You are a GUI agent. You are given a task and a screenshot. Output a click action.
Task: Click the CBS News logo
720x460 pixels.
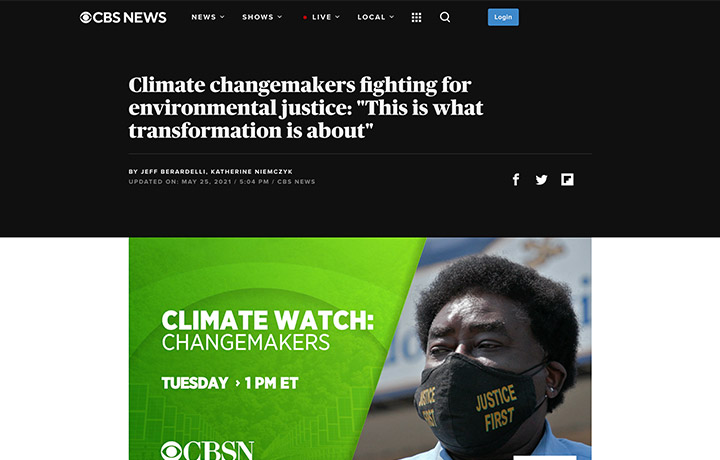coord(123,17)
